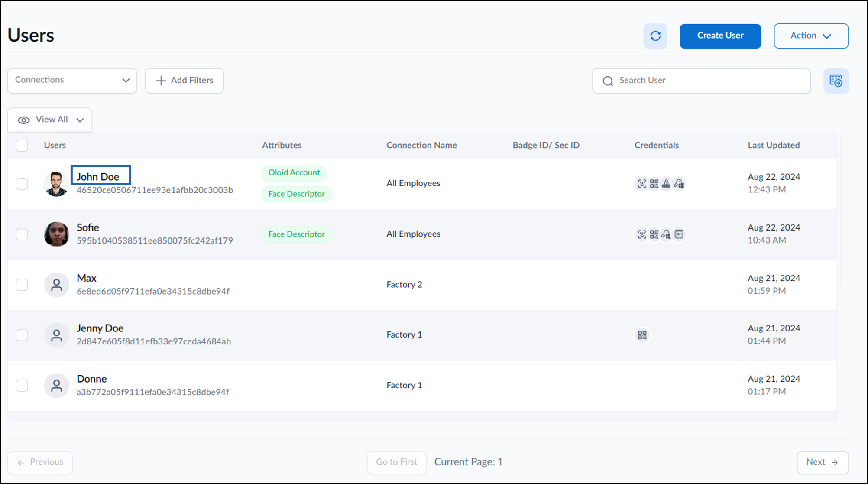
Task: Click John Doe's profile photo
Action: pos(56,184)
